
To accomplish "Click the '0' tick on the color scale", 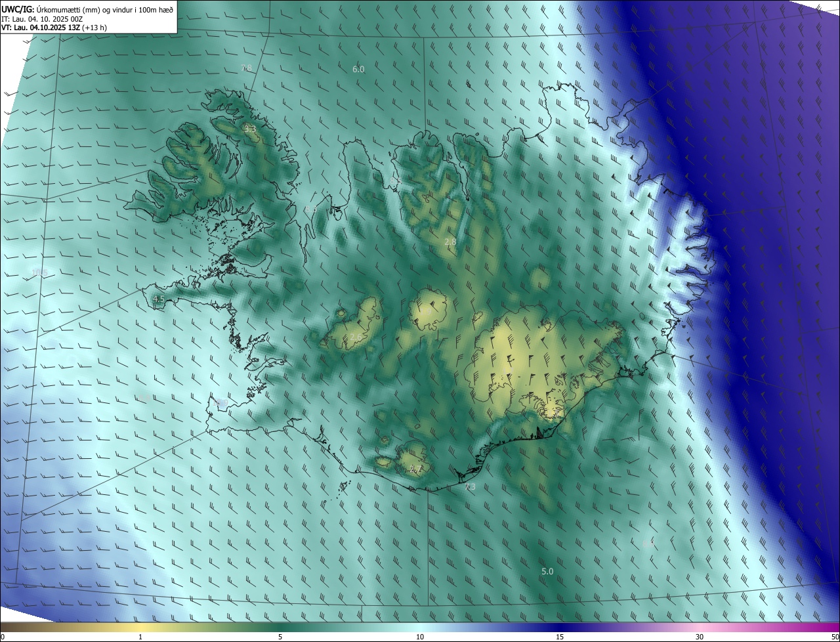I will click(x=3, y=637).
